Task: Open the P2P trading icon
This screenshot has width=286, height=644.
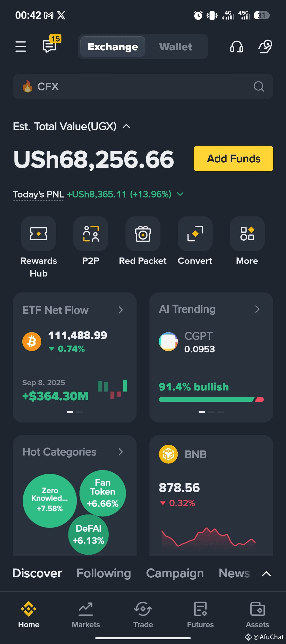Action: 91,234
